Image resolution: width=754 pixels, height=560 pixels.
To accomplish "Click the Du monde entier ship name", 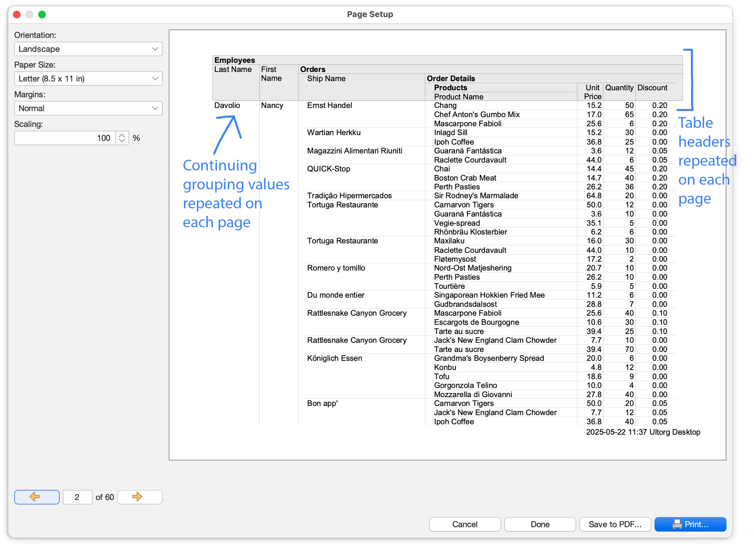I will [336, 295].
